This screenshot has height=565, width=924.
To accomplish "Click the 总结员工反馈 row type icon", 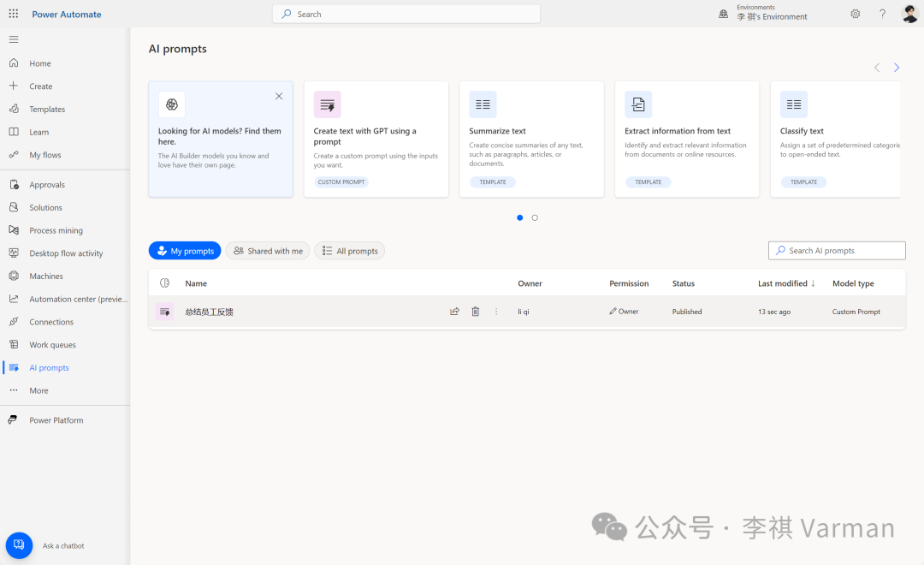I will 164,312.
